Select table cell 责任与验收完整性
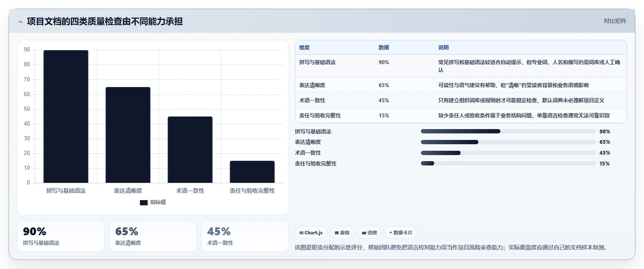Screen dimensions: 644x269 320,116
